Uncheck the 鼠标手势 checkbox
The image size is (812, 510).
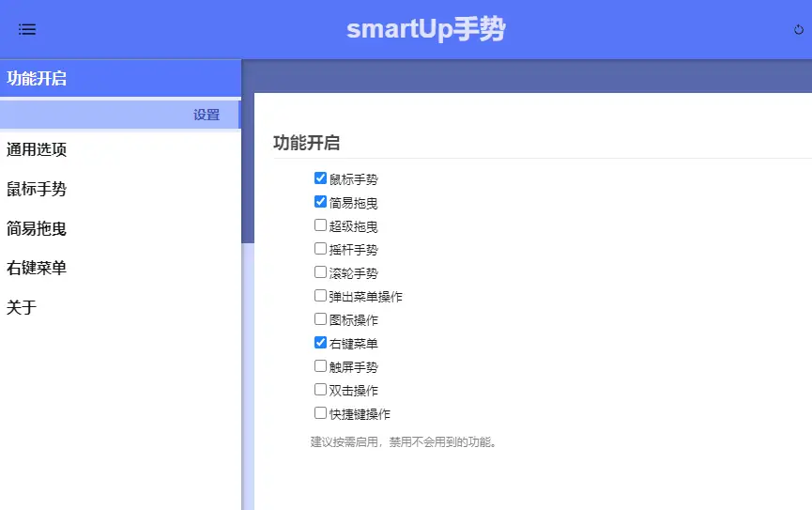click(x=320, y=178)
